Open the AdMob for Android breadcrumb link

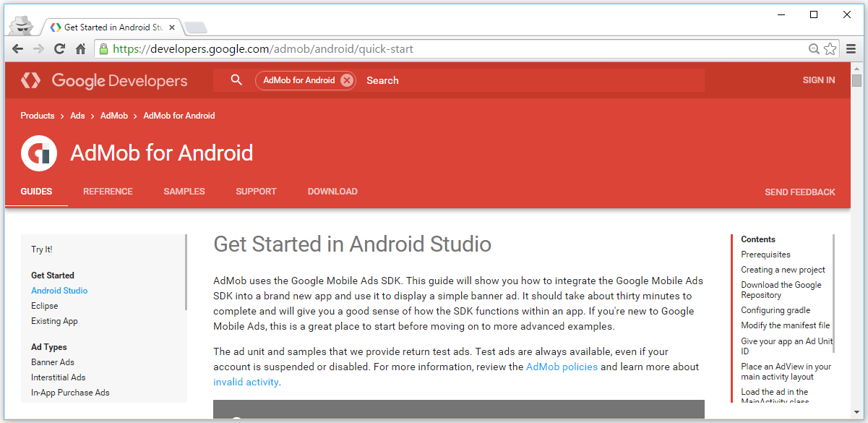point(179,116)
